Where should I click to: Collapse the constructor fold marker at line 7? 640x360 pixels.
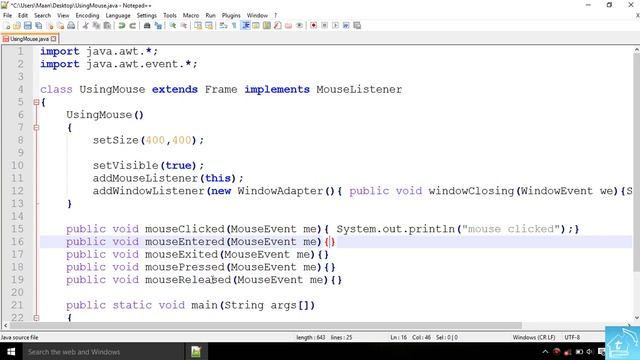click(x=36, y=127)
